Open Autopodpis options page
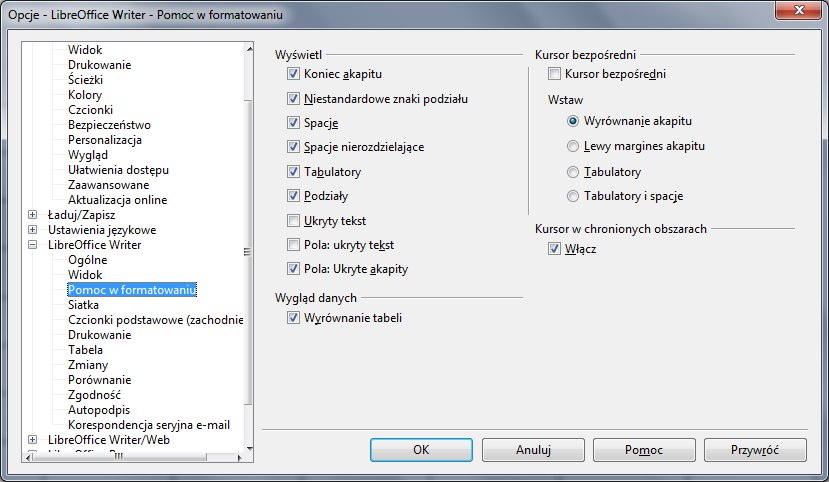This screenshot has height=482, width=829. pos(99,410)
